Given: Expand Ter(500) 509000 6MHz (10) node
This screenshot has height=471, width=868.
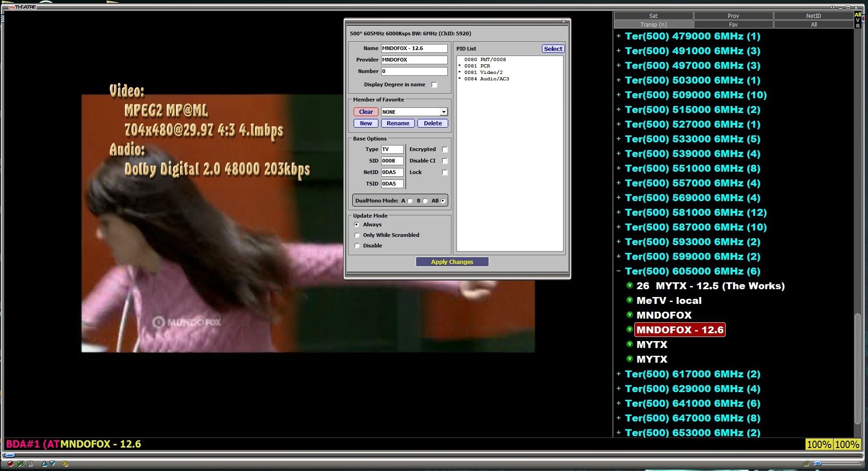Looking at the screenshot, I should (x=619, y=95).
